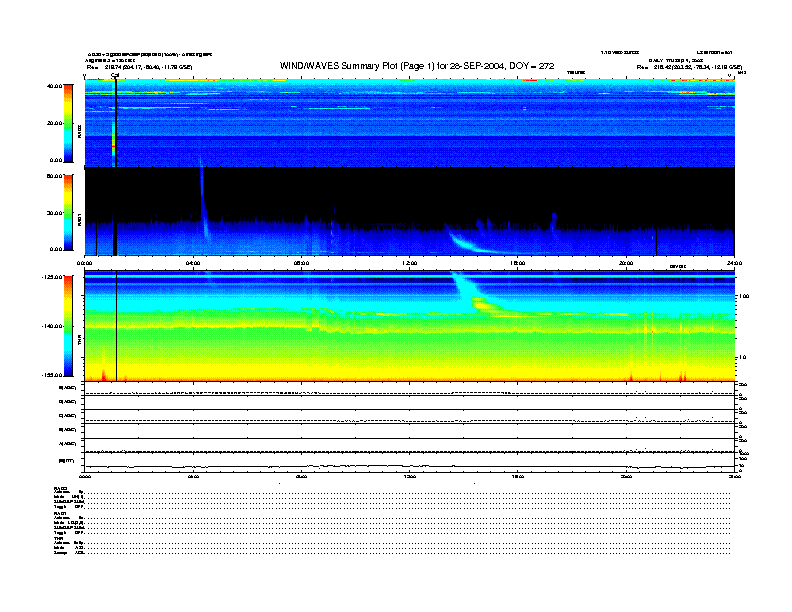This screenshot has width=792, height=612.
Task: Click the RAD1 panel color scale bar
Action: click(x=68, y=212)
